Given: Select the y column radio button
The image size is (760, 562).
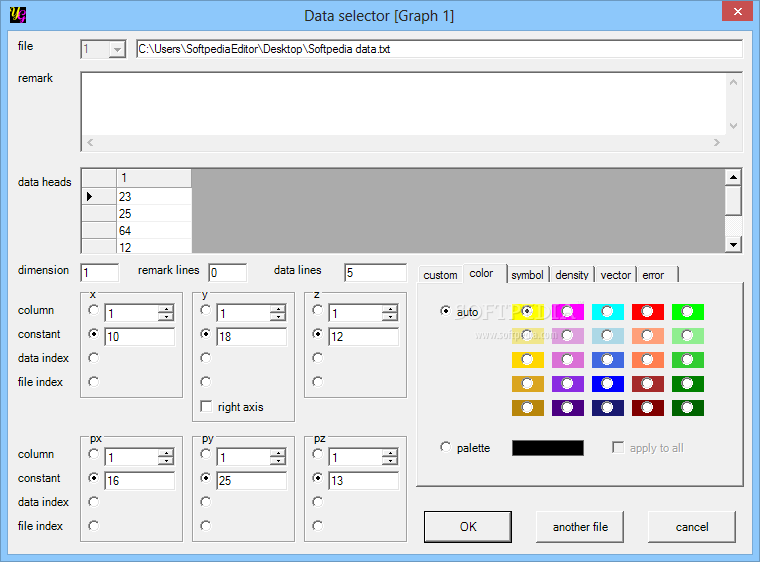Looking at the screenshot, I should (x=206, y=310).
